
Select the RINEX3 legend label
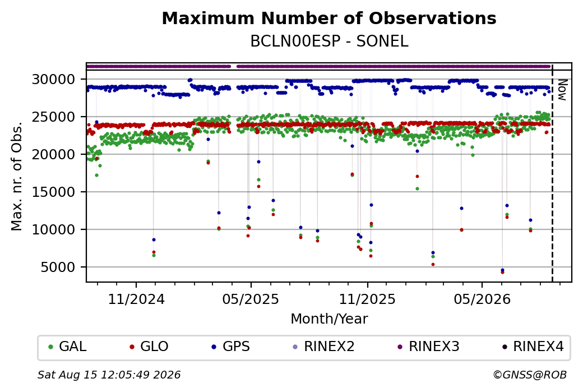pyautogui.click(x=434, y=347)
